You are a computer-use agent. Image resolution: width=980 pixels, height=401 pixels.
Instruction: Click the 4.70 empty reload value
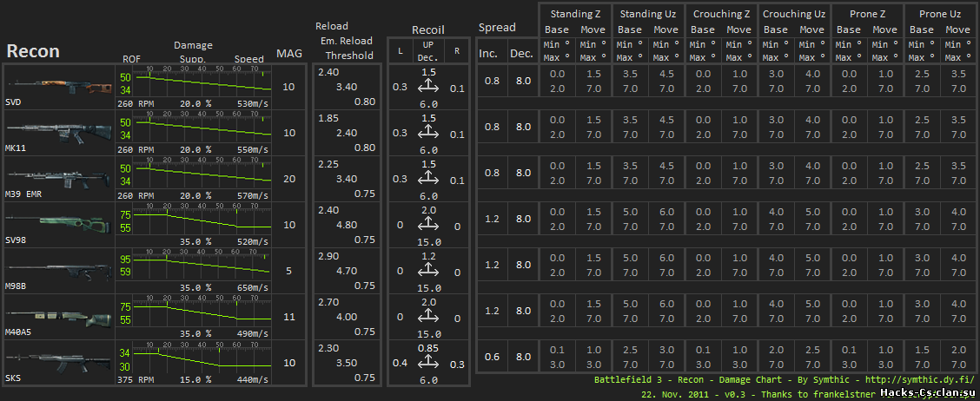coord(347,271)
